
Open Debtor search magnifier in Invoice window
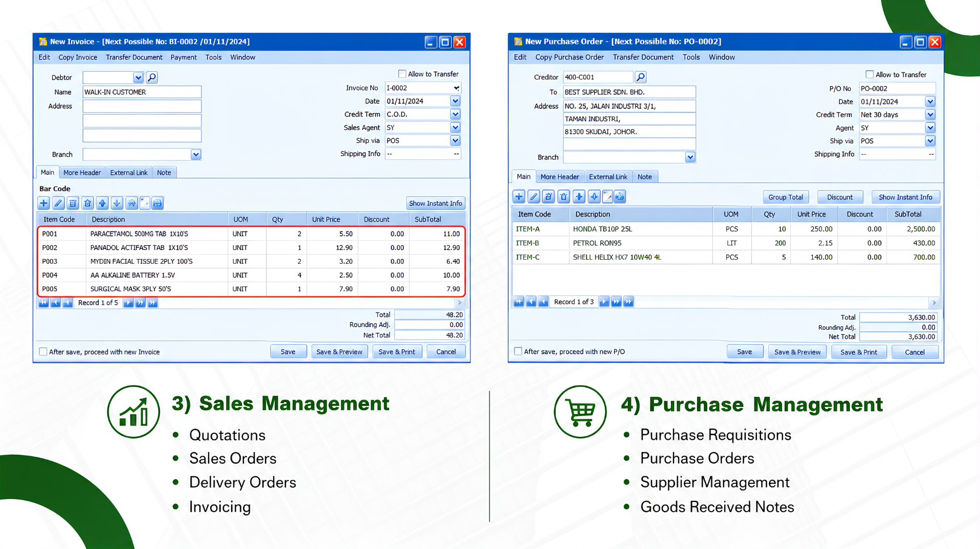(x=152, y=77)
